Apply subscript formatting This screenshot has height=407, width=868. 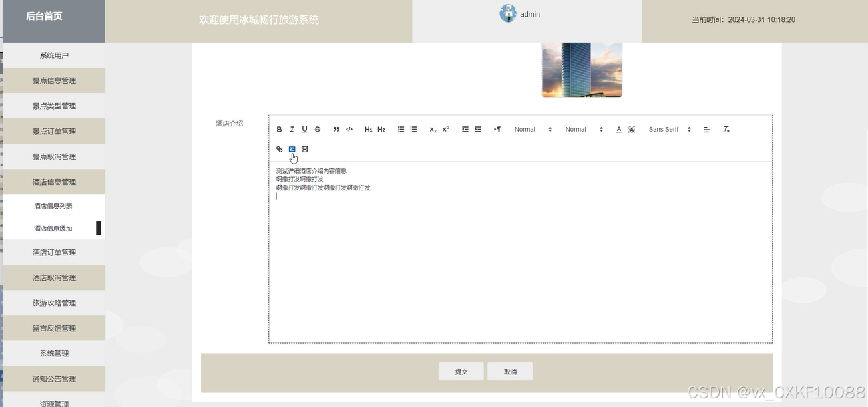(433, 130)
